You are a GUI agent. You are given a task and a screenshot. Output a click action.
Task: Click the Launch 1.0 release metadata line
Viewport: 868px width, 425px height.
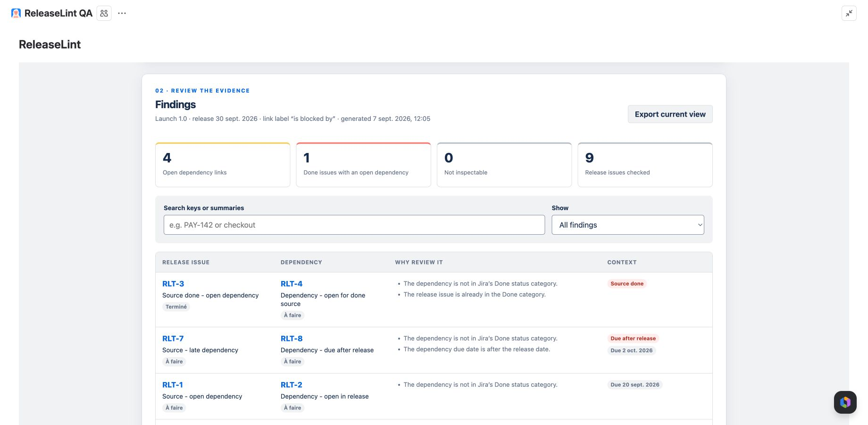292,119
